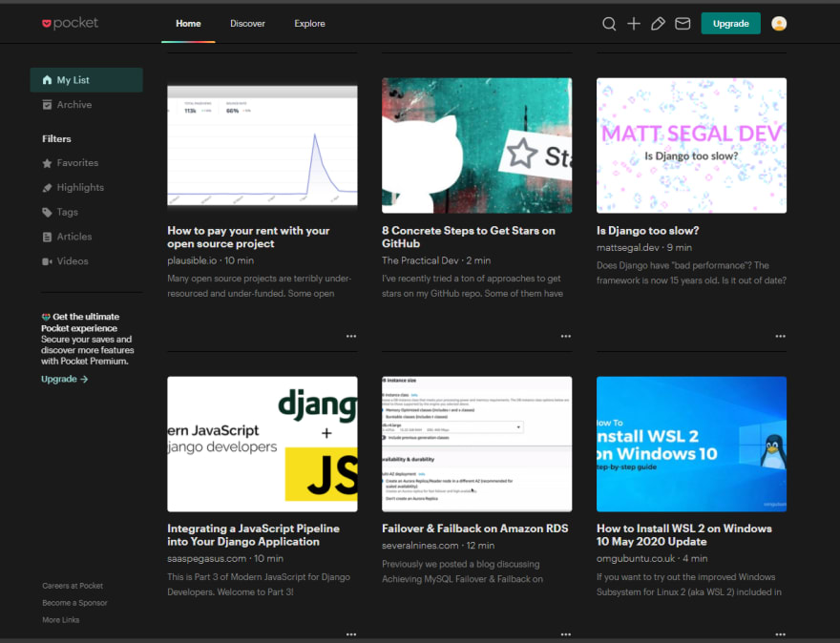
Task: Open '8 Concrete Steps to Get Stars on GitHub' title
Action: tap(469, 238)
